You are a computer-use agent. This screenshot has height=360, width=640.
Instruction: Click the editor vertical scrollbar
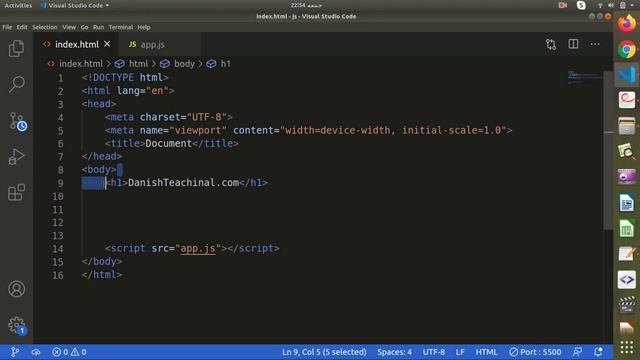pyautogui.click(x=608, y=150)
